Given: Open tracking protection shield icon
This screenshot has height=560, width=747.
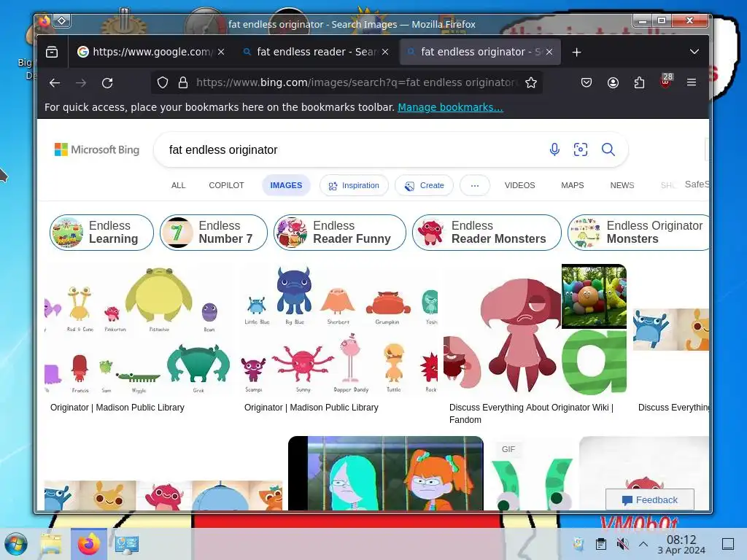Looking at the screenshot, I should coord(163,83).
